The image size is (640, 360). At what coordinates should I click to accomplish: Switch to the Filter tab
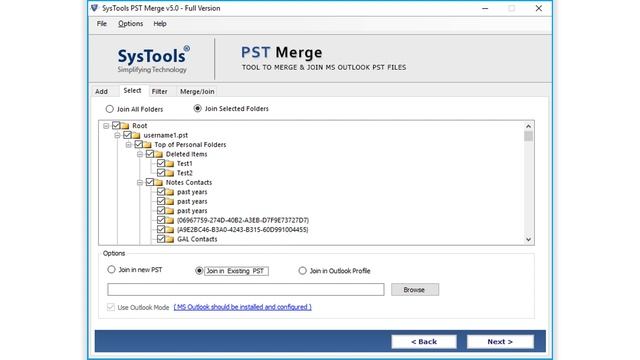[x=160, y=91]
